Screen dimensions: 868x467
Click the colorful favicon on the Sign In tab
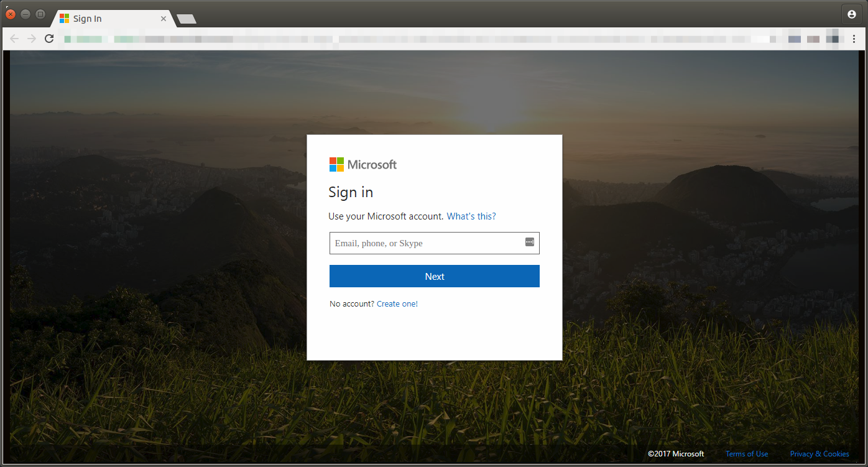[x=65, y=18]
